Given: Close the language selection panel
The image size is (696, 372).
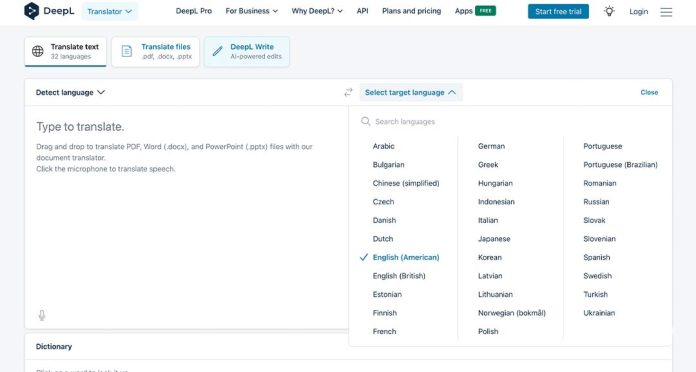Looking at the screenshot, I should [649, 92].
